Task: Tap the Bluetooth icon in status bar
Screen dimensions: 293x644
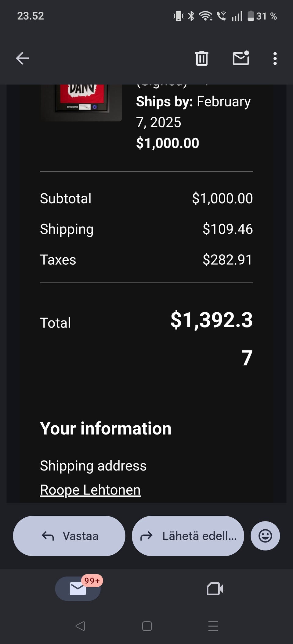Action: tap(191, 16)
